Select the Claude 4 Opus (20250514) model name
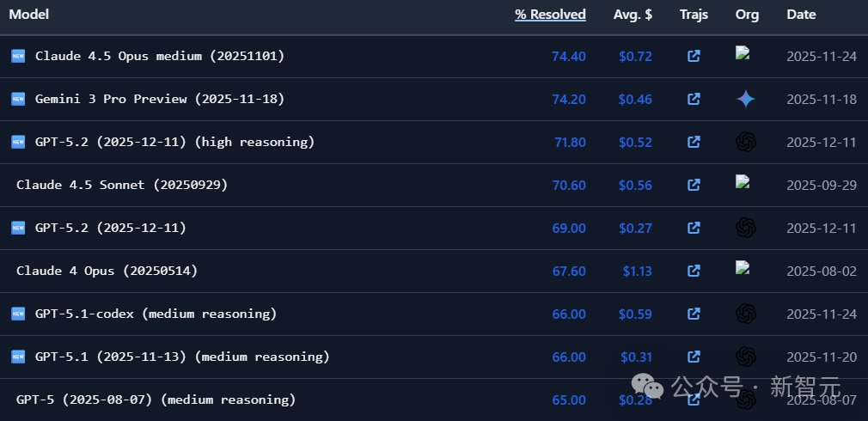The height and width of the screenshot is (421, 868). pos(107,271)
